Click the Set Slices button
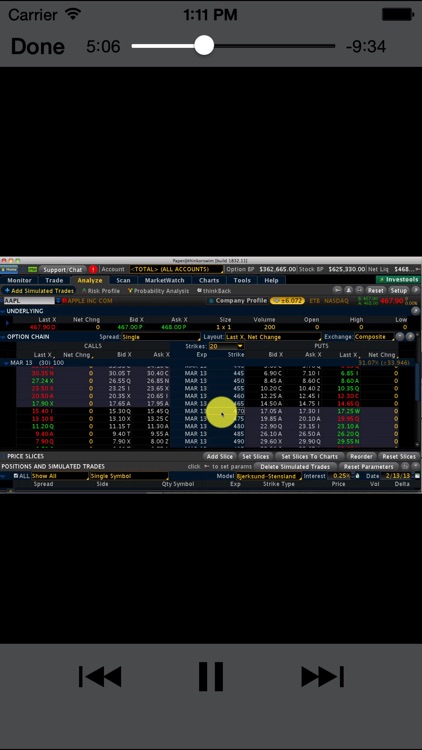This screenshot has width=422, height=750. (256, 456)
